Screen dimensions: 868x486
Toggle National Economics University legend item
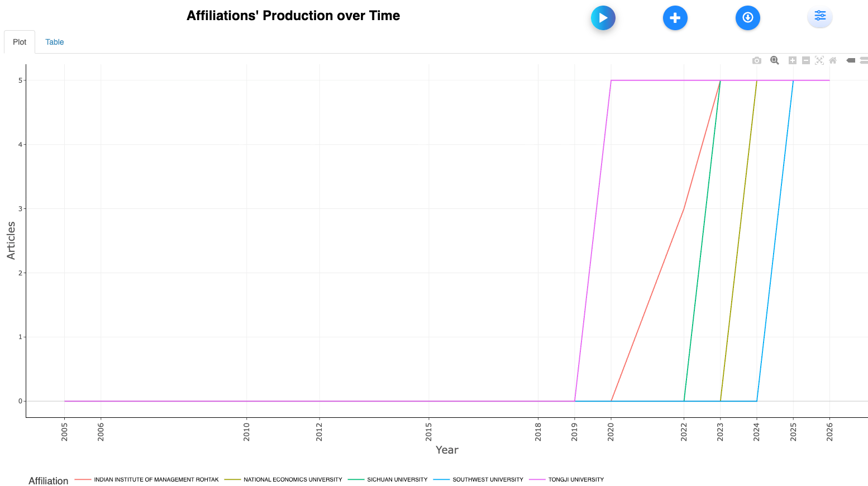[292, 479]
